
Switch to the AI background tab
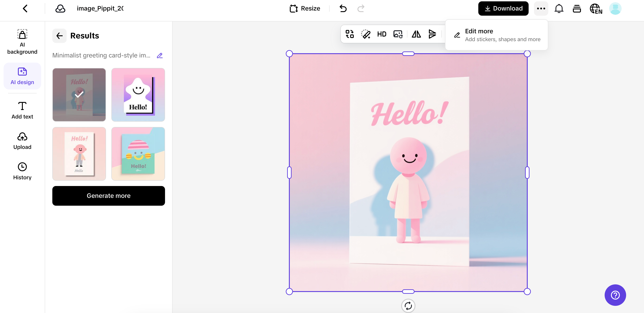click(22, 42)
